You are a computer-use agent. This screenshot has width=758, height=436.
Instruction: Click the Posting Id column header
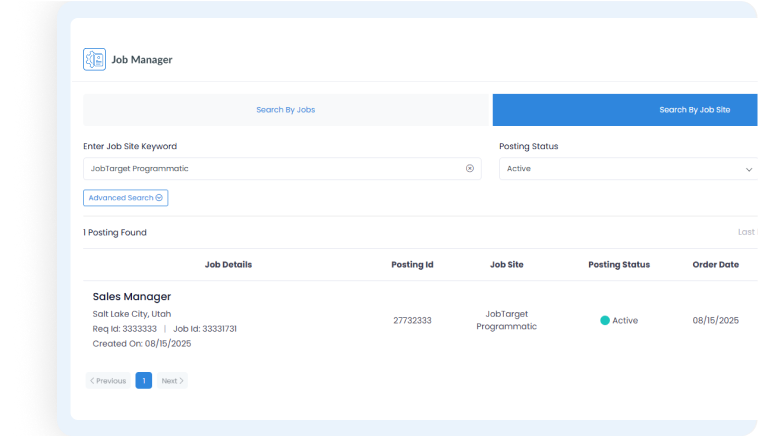click(412, 264)
